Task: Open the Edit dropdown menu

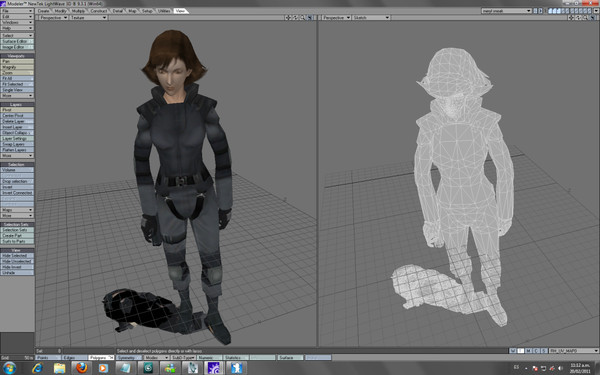Action: click(x=17, y=17)
